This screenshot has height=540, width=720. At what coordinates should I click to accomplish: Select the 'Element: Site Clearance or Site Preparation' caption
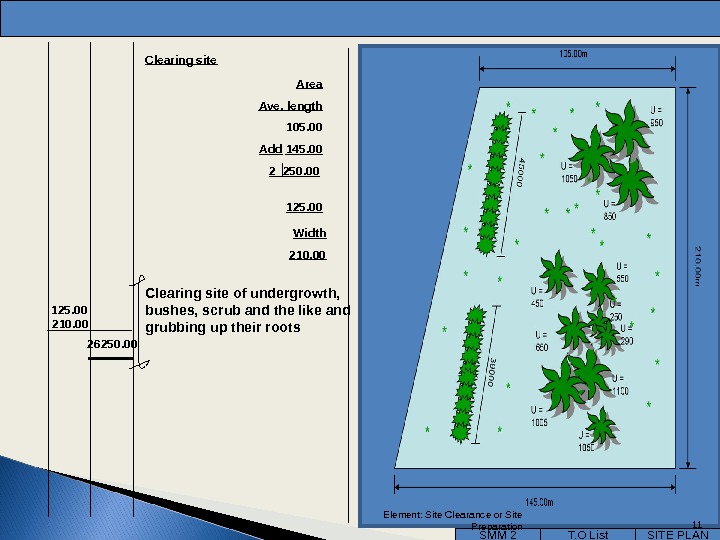(453, 520)
